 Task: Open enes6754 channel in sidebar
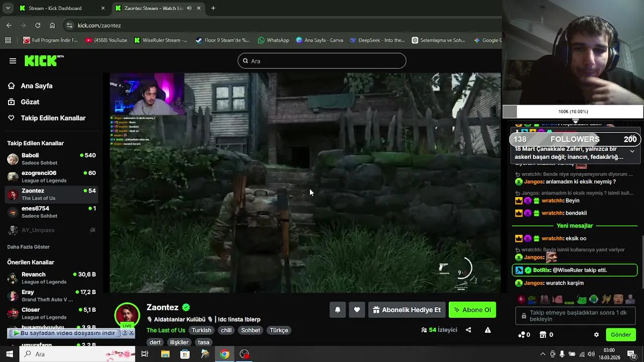point(51,212)
